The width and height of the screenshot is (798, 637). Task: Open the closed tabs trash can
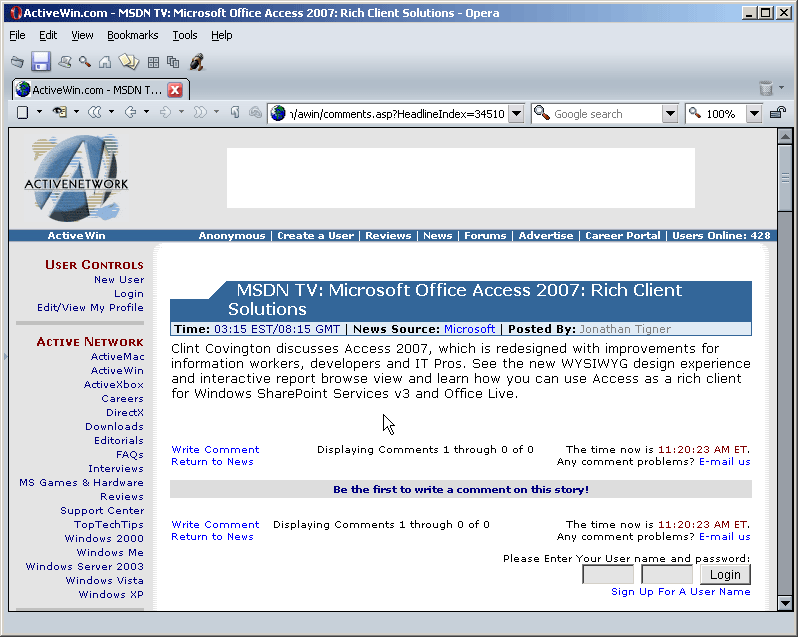[766, 88]
